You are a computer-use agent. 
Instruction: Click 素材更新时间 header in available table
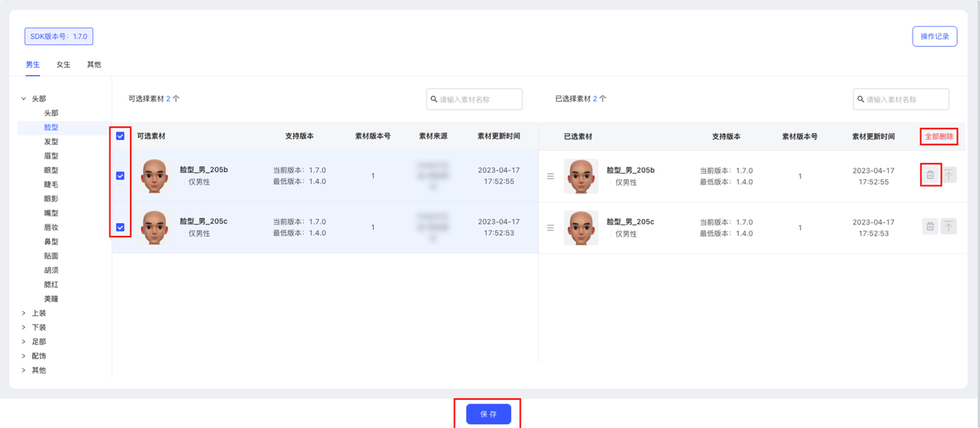click(498, 136)
